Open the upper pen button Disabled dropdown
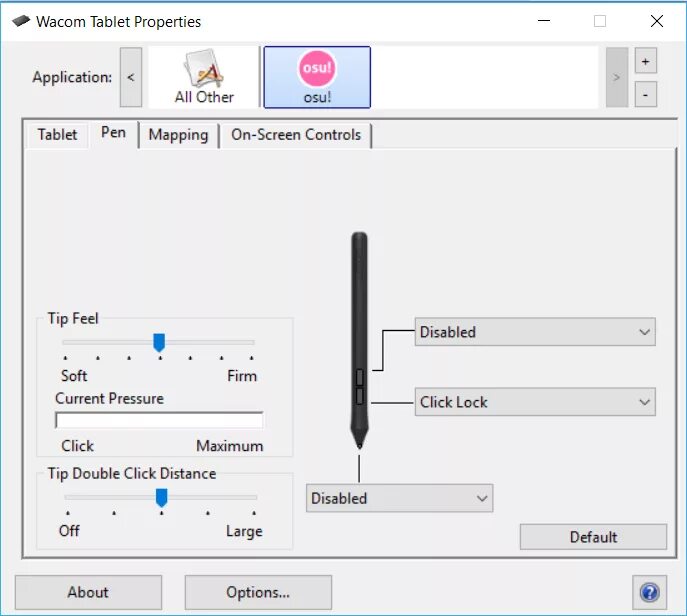The height and width of the screenshot is (616, 687). (535, 332)
